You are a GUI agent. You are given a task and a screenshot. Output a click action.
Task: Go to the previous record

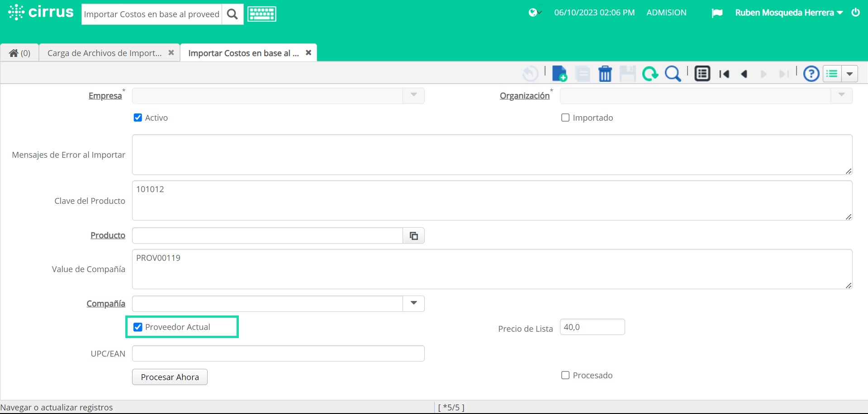745,74
